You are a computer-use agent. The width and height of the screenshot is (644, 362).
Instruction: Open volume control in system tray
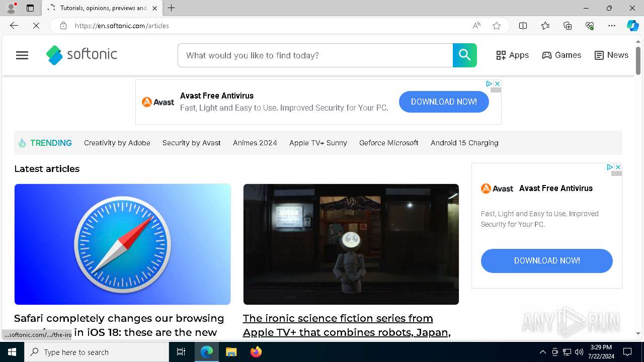[579, 352]
